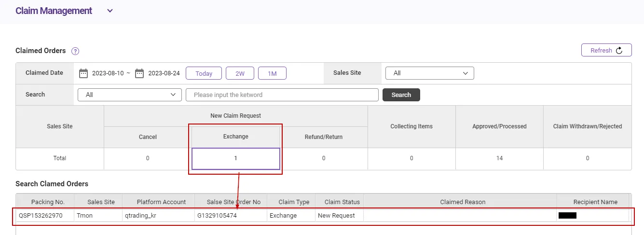This screenshot has height=235, width=644.
Task: Select the QSP153262970 order row
Action: [x=41, y=216]
